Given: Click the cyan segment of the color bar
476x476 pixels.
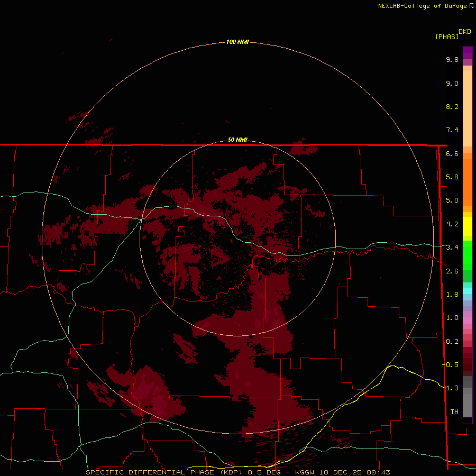Looking at the screenshot, I should (467, 291).
